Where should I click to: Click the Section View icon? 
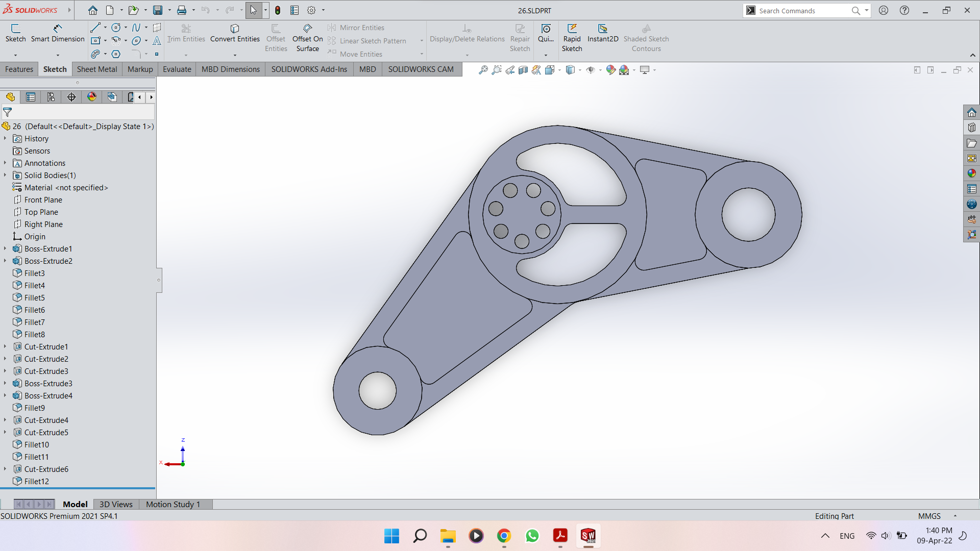pyautogui.click(x=523, y=70)
